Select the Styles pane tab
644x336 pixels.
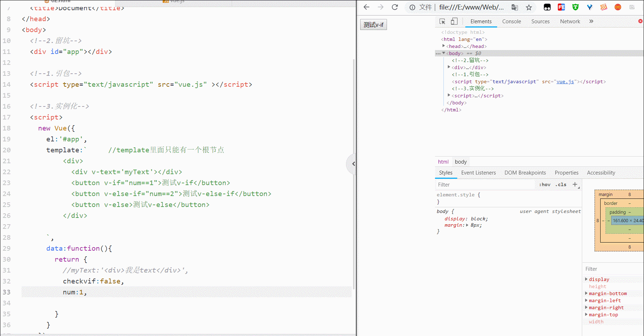pos(446,173)
